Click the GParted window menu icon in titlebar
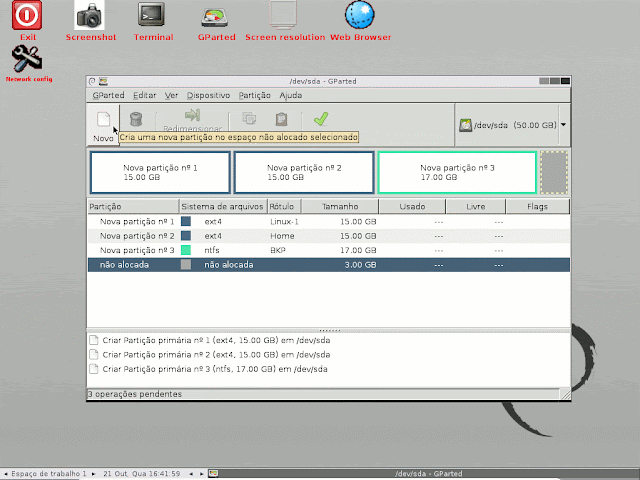Viewport: 640px width, 480px height. (103, 81)
